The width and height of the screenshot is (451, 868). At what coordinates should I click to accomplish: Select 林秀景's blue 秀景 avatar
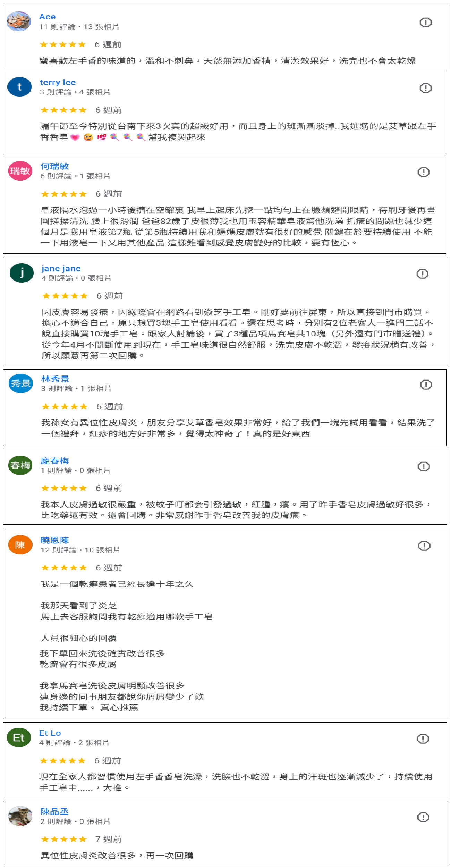pos(20,383)
